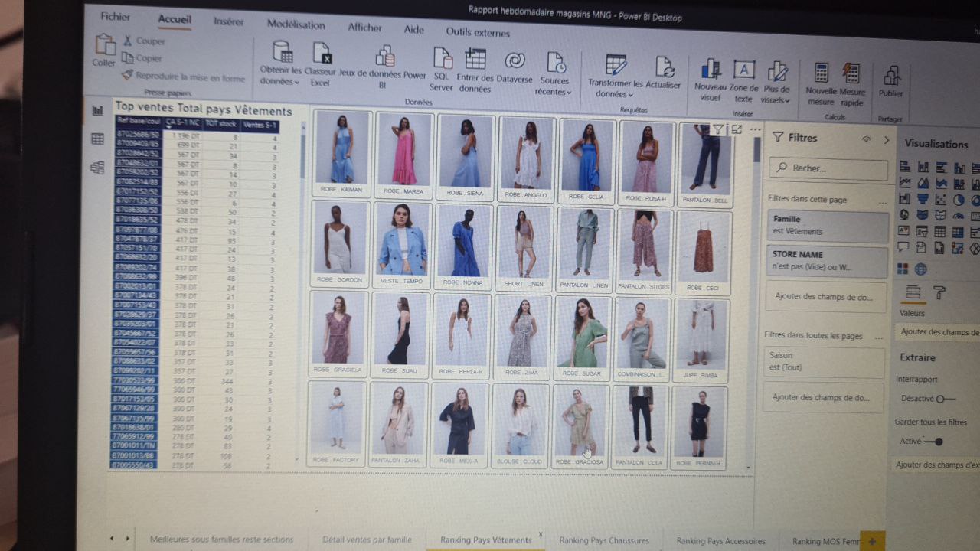Open Ranking Pays Chaussures page tab

604,540
